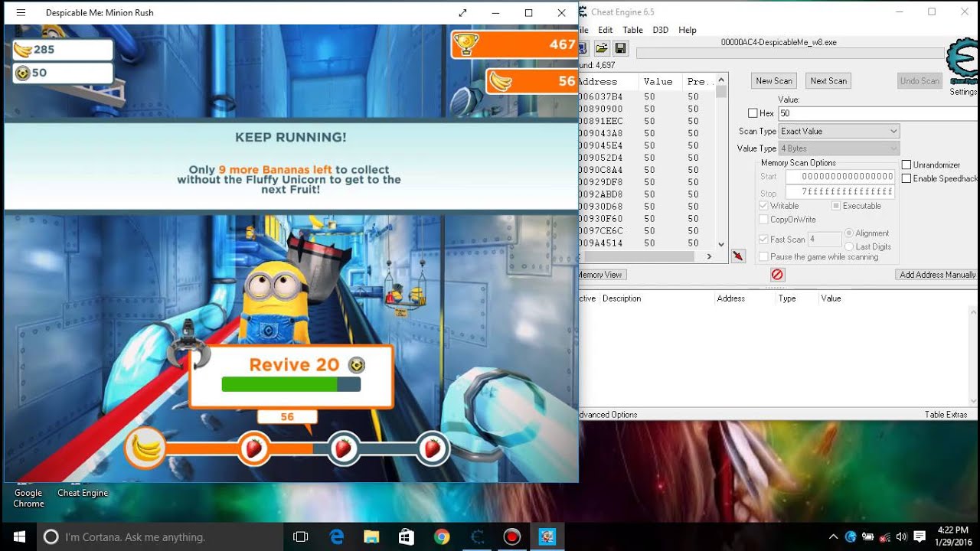Enable the Unrandomizer checkbox
This screenshot has width=980, height=551.
(906, 165)
